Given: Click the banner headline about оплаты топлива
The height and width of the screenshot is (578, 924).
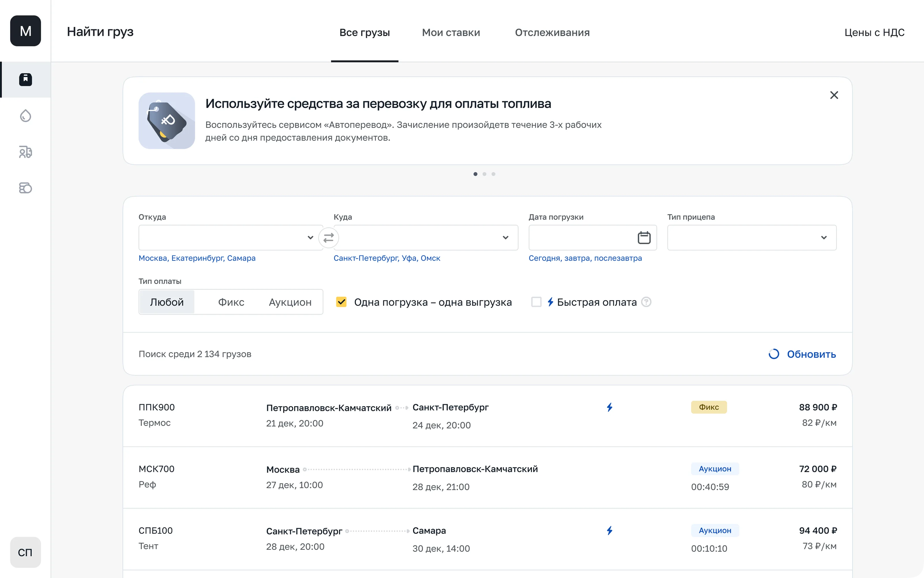Looking at the screenshot, I should pos(378,104).
